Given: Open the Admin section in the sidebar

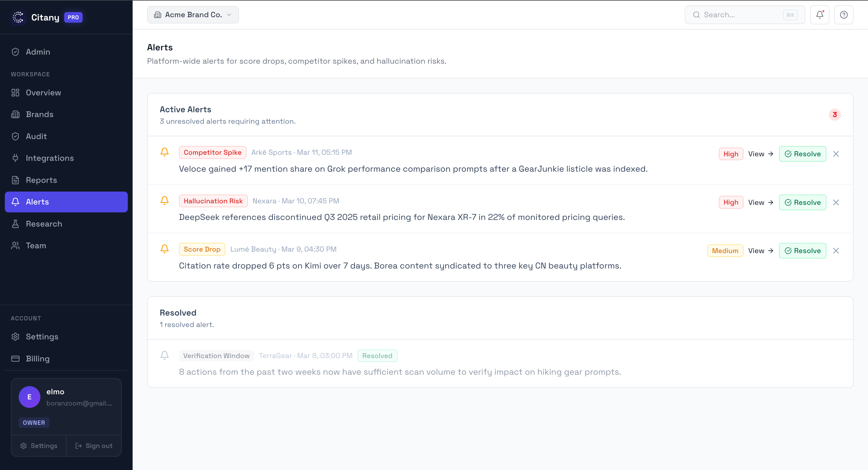Looking at the screenshot, I should click(38, 52).
